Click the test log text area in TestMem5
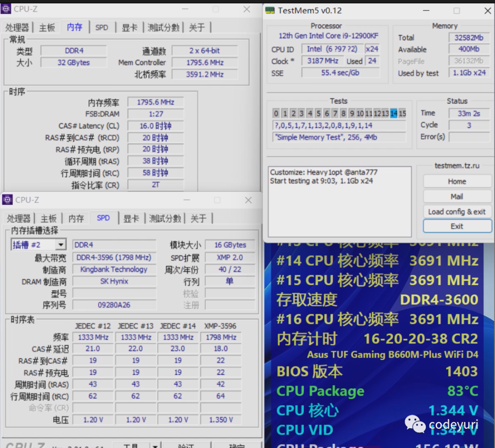 (x=340, y=202)
